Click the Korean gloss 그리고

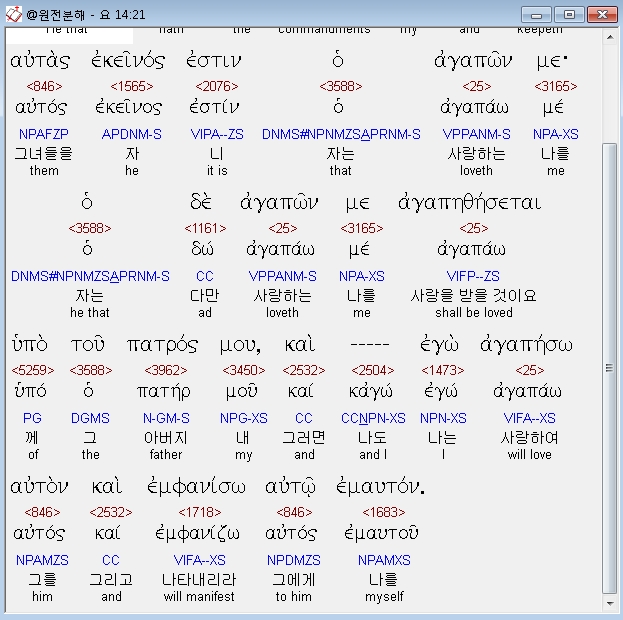coord(111,579)
